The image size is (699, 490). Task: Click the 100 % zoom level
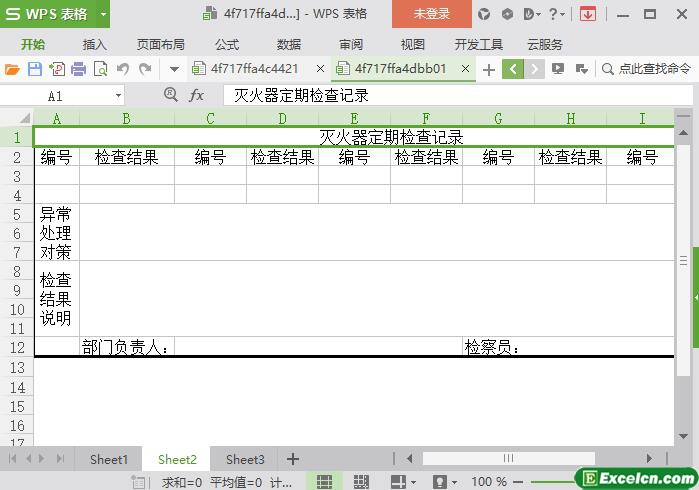coord(489,482)
